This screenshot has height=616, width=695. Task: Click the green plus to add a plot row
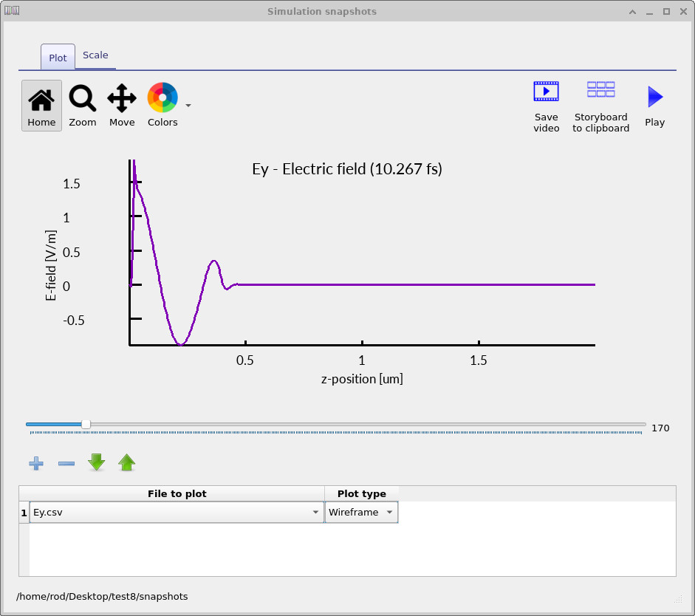(35, 463)
